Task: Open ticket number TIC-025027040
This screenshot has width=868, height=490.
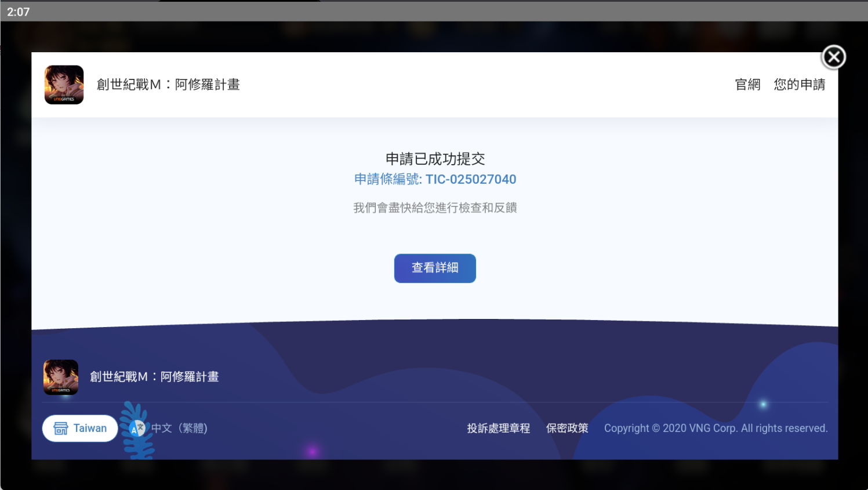Action: (435, 179)
